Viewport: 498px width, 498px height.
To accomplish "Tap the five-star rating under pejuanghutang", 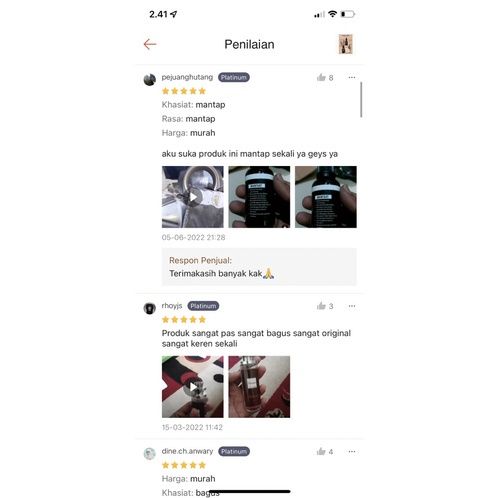I will point(184,91).
